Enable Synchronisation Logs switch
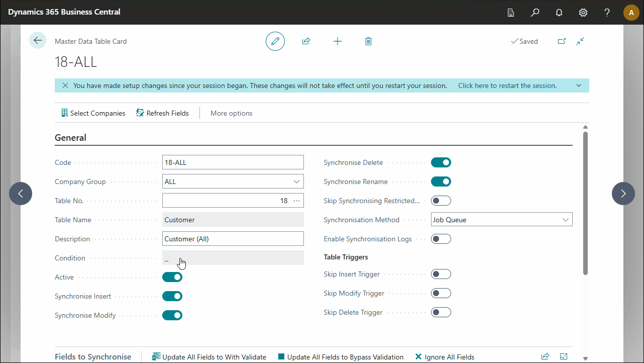This screenshot has height=363, width=644. click(x=441, y=239)
